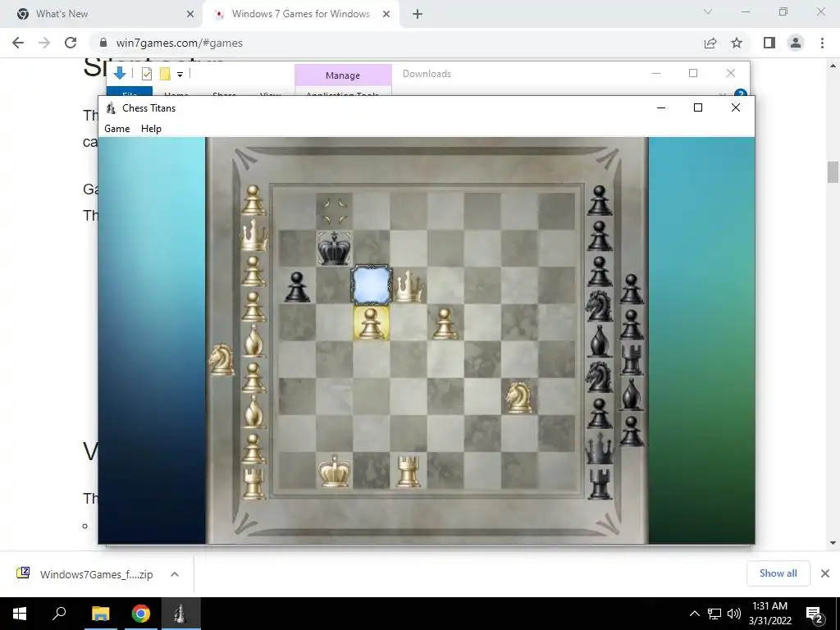This screenshot has height=630, width=840.
Task: Toggle the browser side panel
Action: (769, 43)
